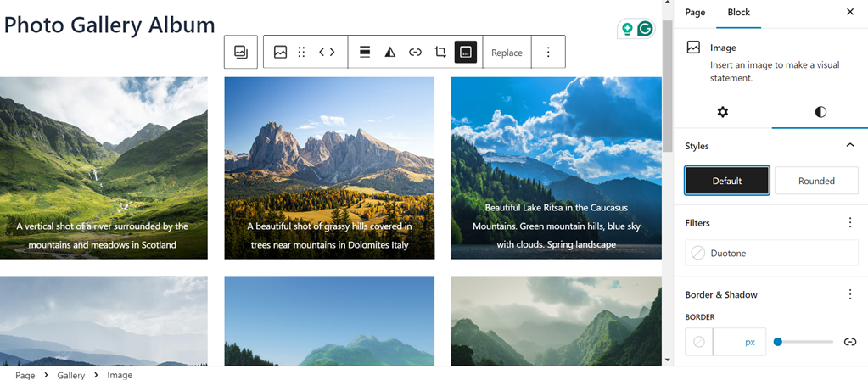Apply duotone filter from toolbar triangle icon
Screen dimensions: 868x380
click(389, 53)
